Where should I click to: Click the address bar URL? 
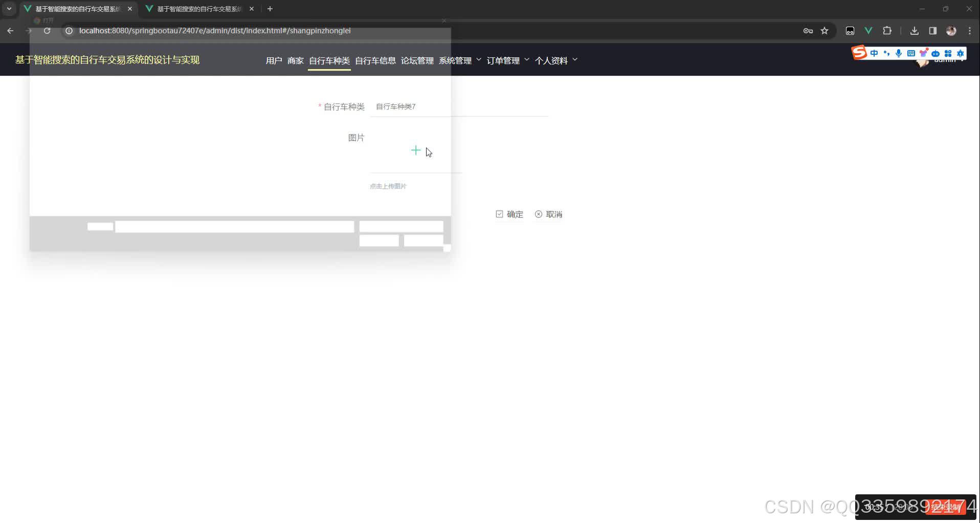215,31
